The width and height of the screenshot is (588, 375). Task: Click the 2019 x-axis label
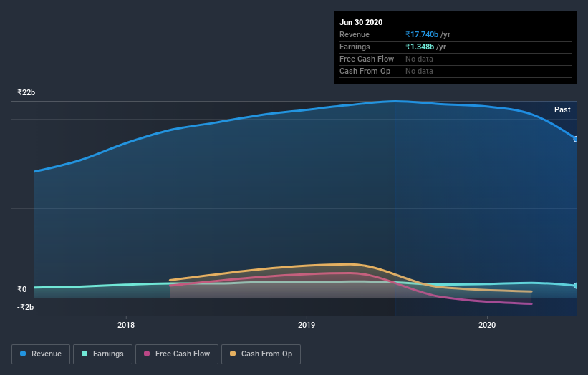307,325
